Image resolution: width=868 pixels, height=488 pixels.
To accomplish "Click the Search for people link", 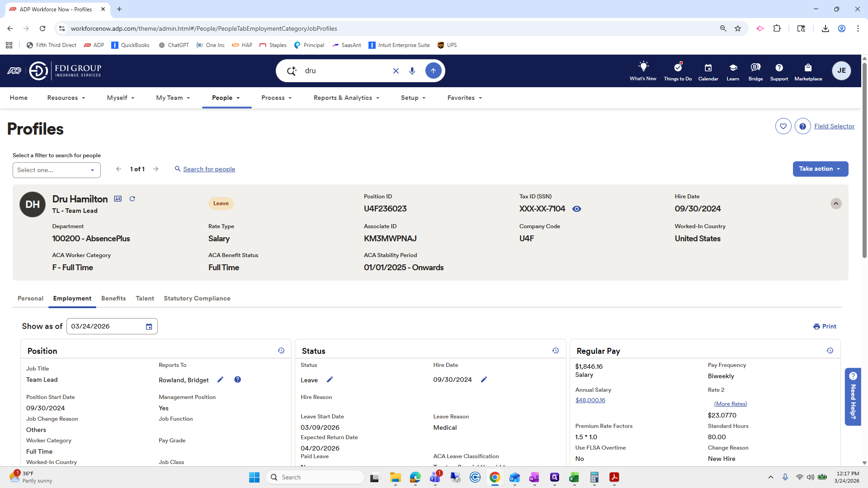I will coord(209,169).
